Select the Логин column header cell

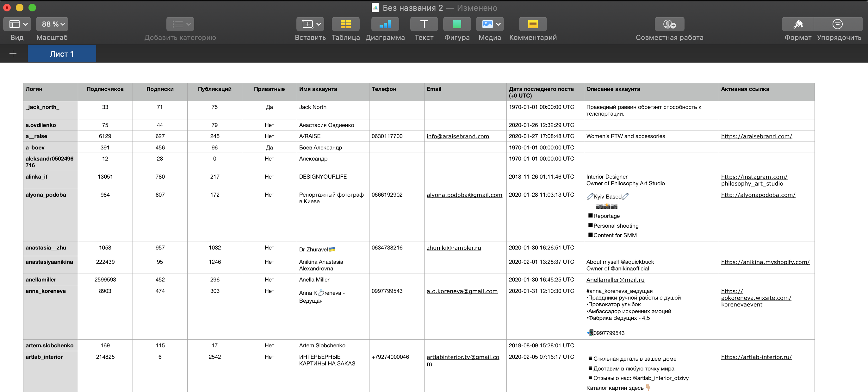point(51,92)
